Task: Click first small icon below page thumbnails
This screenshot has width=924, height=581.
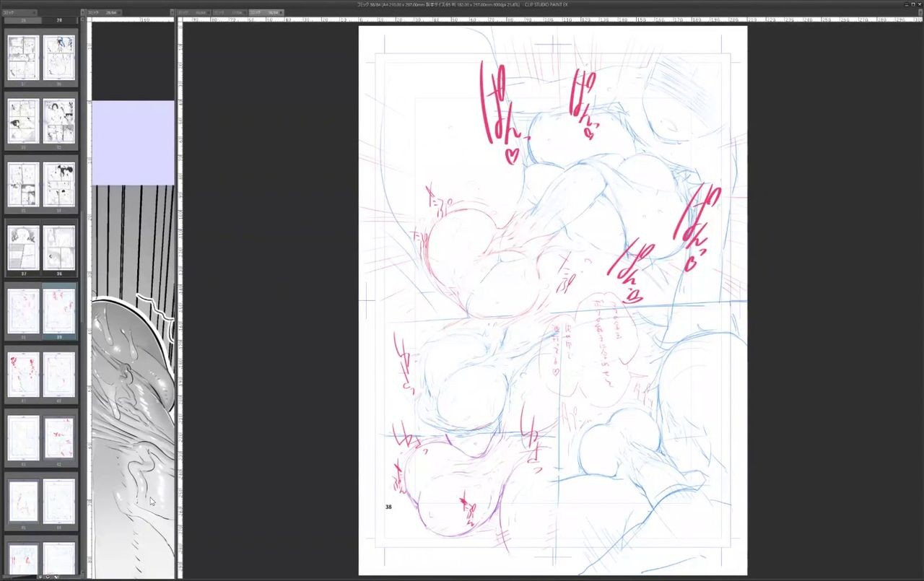Action: pyautogui.click(x=40, y=577)
